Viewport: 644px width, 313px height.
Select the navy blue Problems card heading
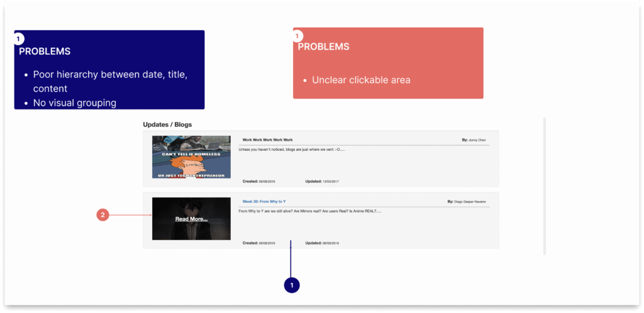pyautogui.click(x=45, y=52)
